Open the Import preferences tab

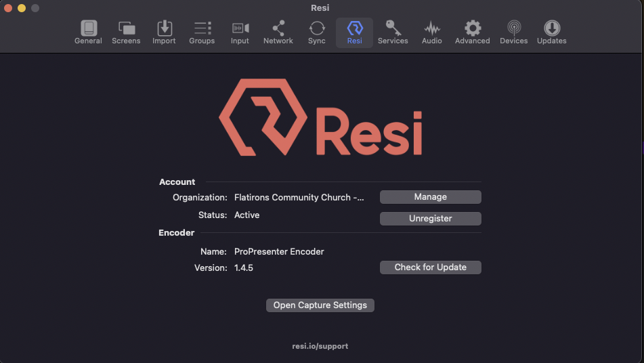[164, 33]
